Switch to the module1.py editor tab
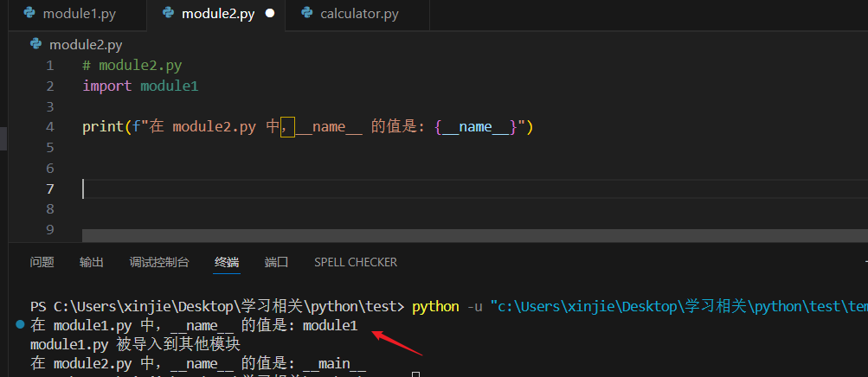 (79, 15)
